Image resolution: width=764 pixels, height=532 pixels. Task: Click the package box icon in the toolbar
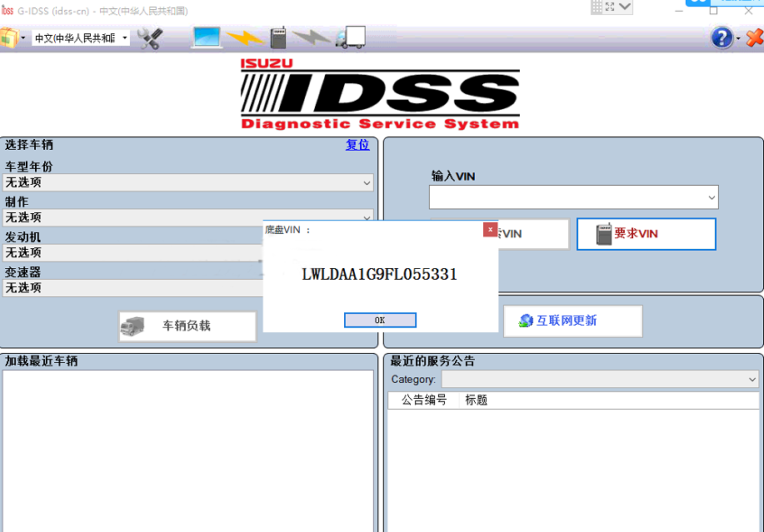tap(9, 37)
